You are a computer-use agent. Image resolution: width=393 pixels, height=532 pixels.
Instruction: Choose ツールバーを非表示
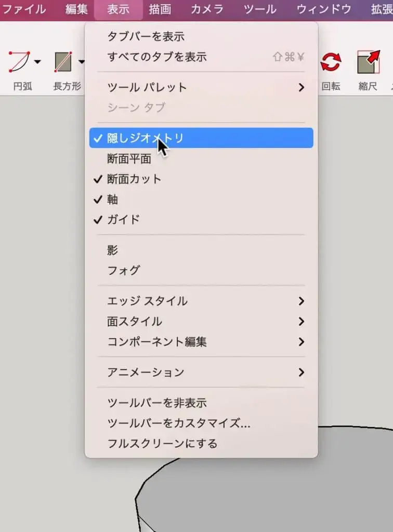tap(201, 403)
